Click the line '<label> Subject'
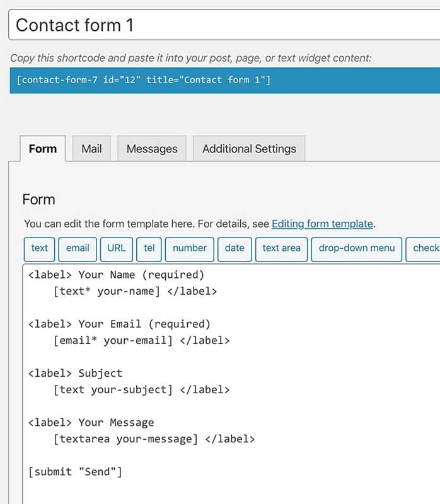 coord(75,373)
